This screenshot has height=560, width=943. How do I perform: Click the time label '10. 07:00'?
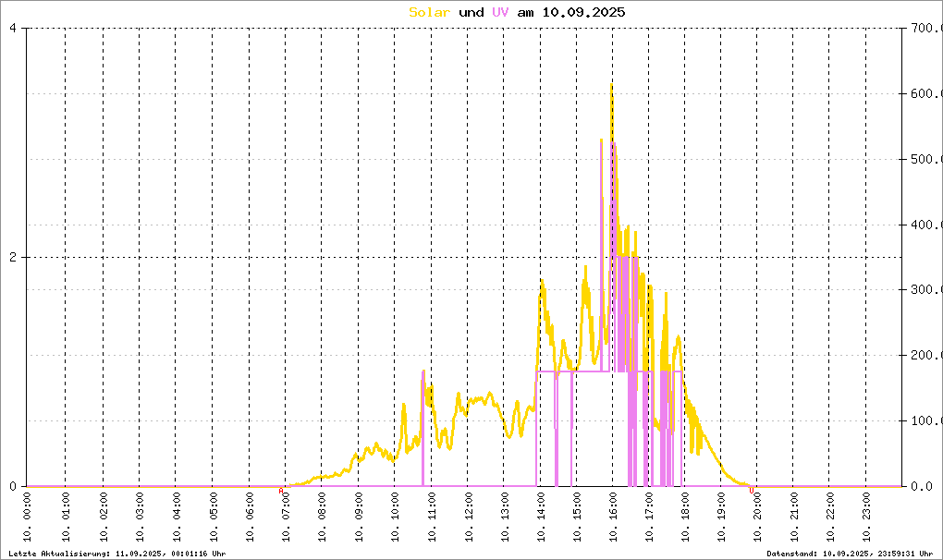click(x=287, y=517)
